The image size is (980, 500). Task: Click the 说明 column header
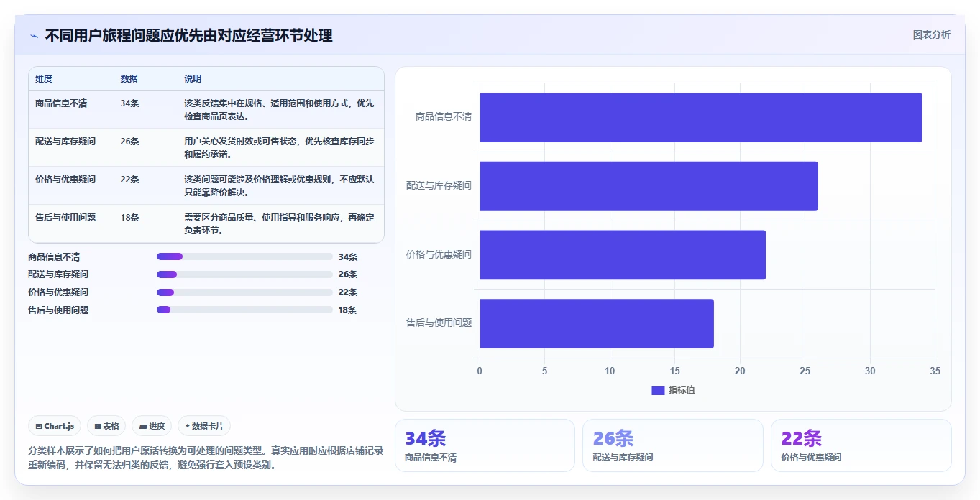pyautogui.click(x=193, y=79)
